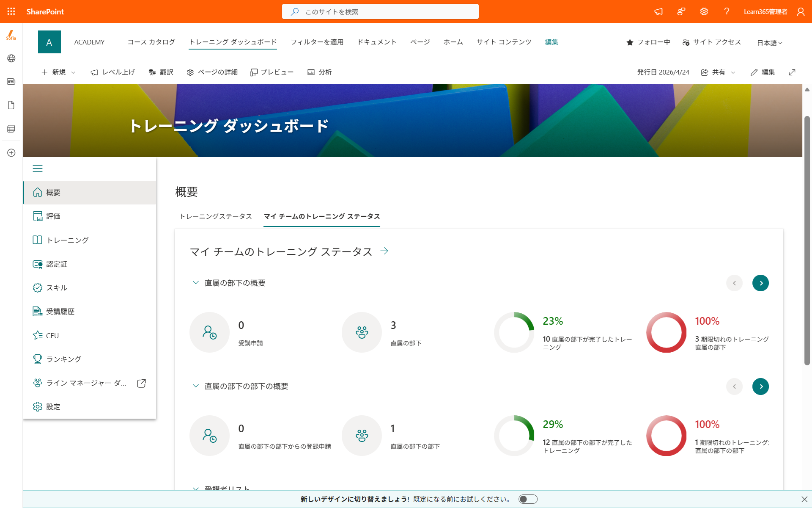This screenshot has width=812, height=508.
Task: Click the プレビュー preview button
Action: 272,72
